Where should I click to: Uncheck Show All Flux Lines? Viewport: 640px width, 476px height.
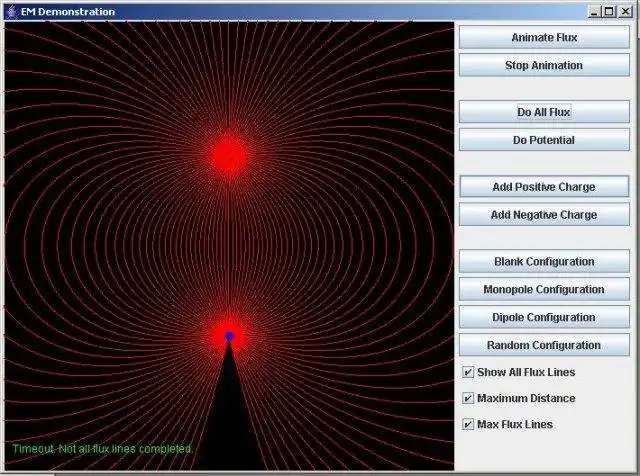coord(468,372)
